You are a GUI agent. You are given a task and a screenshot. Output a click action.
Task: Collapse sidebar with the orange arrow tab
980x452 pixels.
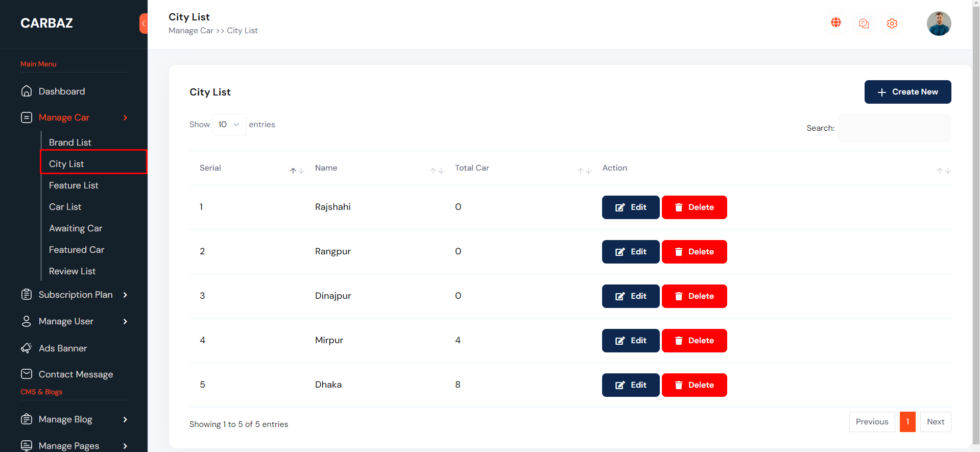point(144,23)
